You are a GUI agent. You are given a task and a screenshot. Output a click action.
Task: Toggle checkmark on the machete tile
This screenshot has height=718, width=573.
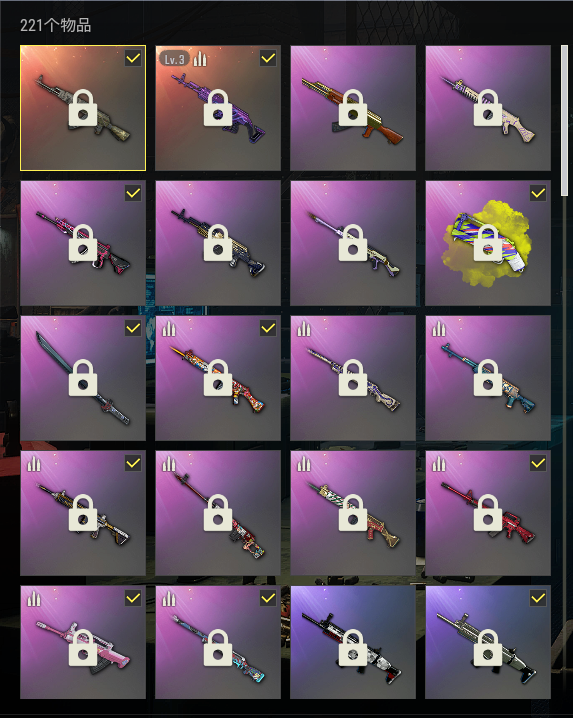click(x=133, y=328)
